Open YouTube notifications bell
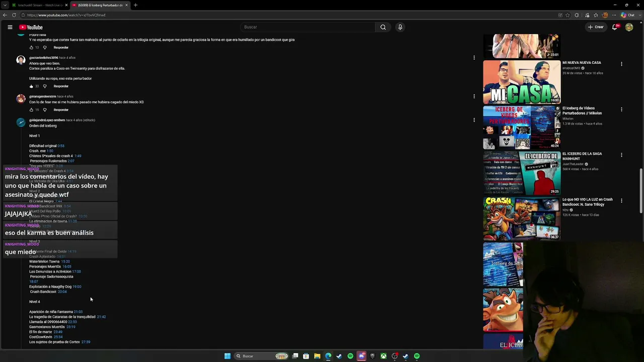Viewport: 644px width, 362px height. 614,27
